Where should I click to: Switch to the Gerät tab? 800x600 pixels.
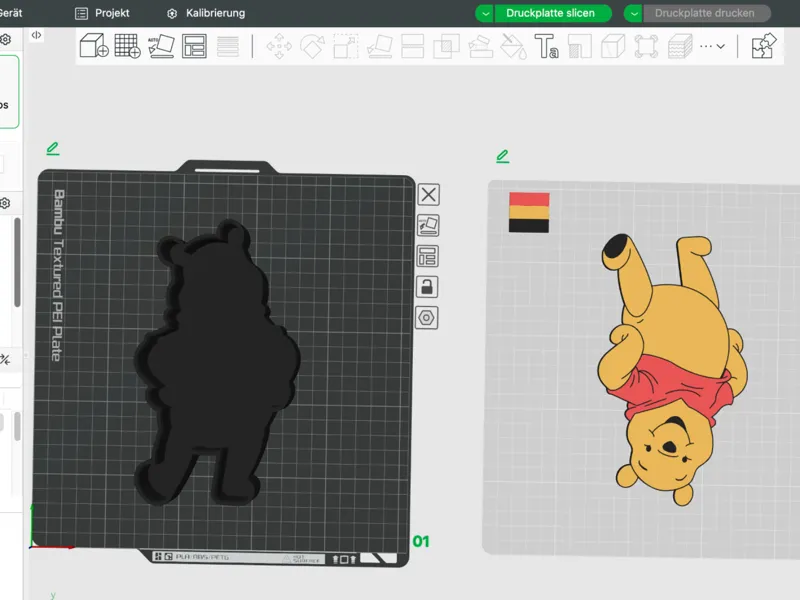(x=11, y=13)
